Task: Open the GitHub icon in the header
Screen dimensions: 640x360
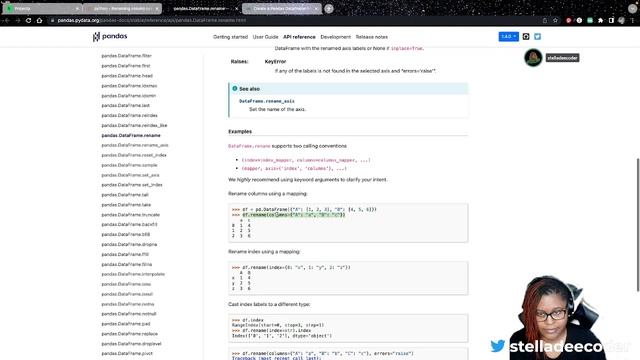Action: (x=526, y=37)
